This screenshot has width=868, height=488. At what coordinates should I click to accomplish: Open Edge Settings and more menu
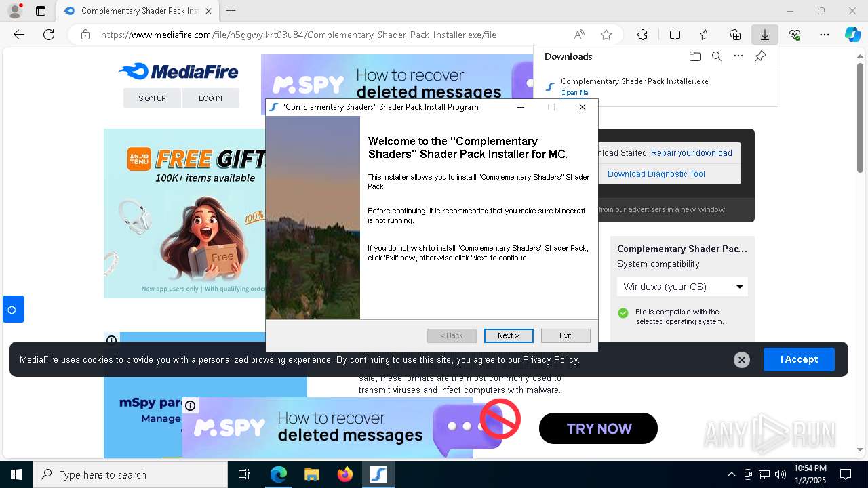[825, 35]
